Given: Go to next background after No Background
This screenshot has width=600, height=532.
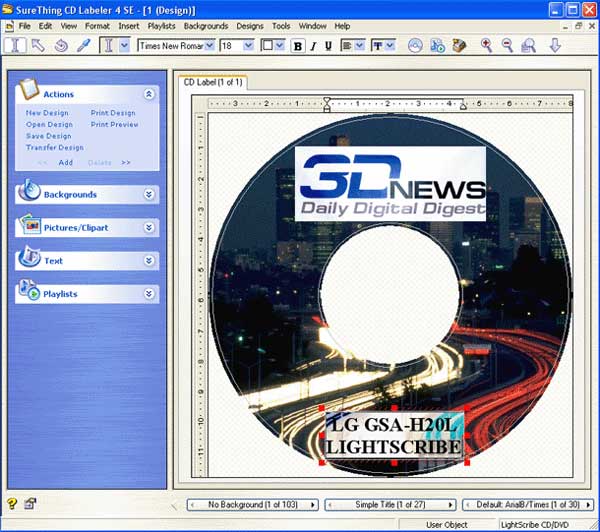Looking at the screenshot, I should coord(313,505).
